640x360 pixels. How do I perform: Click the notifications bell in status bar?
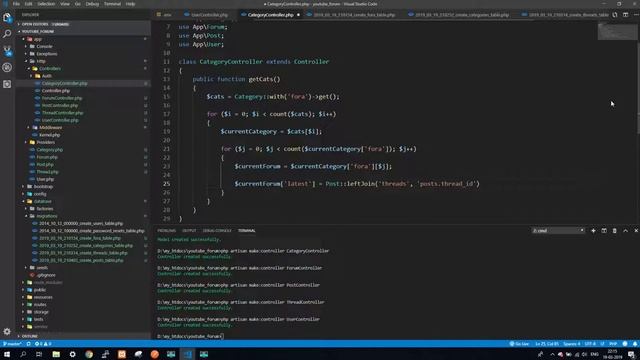[x=635, y=344]
